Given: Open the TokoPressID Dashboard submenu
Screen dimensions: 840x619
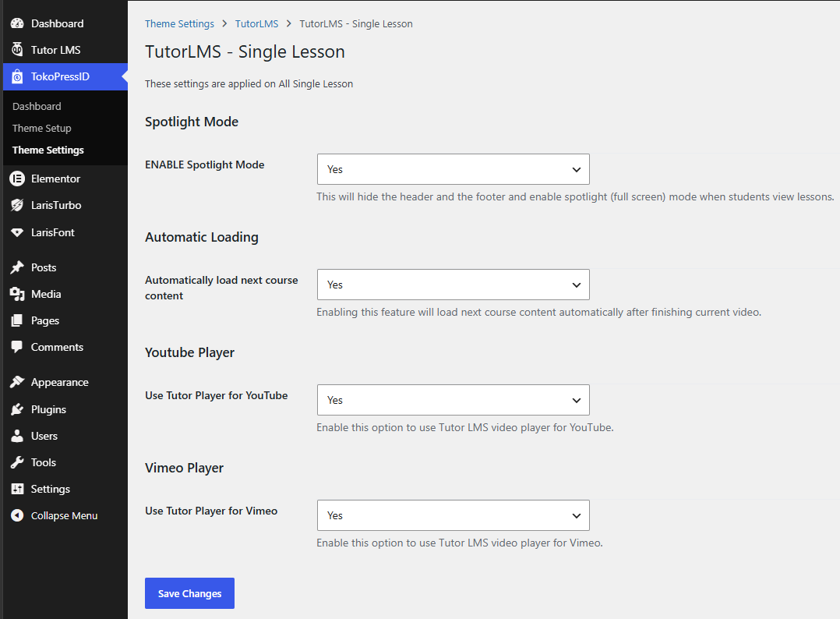Looking at the screenshot, I should click(37, 106).
